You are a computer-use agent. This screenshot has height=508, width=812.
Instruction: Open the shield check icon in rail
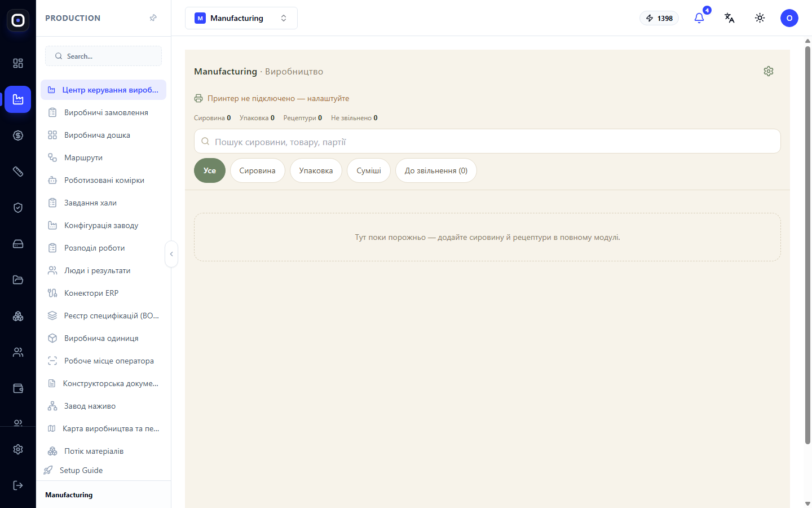(18, 208)
